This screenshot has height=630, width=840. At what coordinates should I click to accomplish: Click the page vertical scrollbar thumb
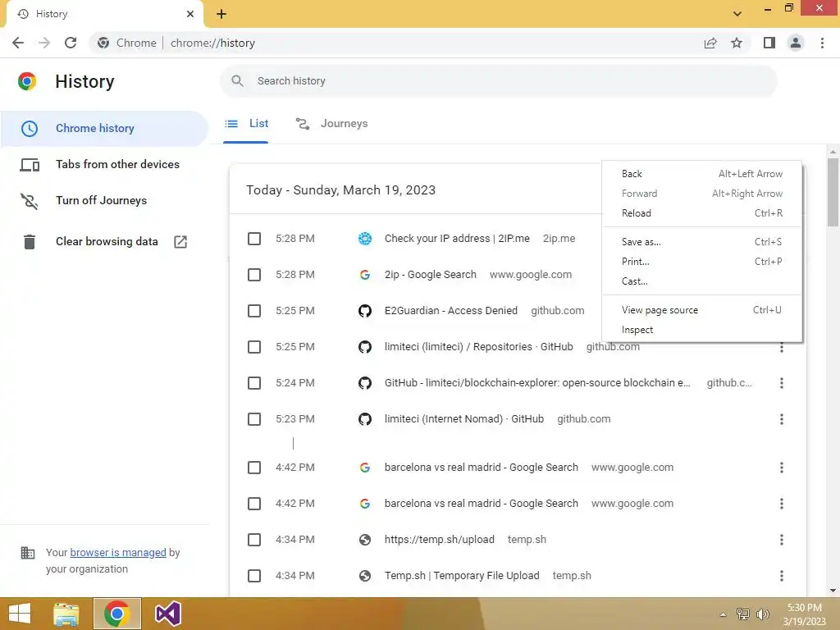[833, 193]
